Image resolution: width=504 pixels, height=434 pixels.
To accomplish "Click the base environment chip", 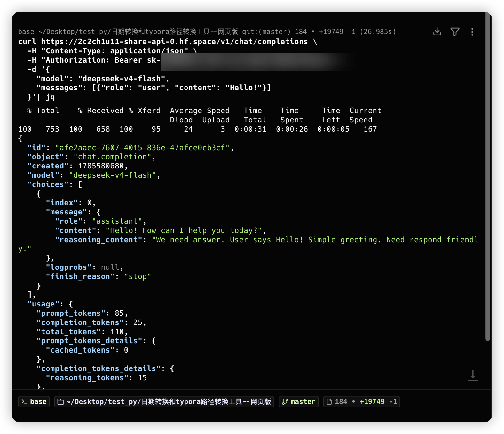I will click(34, 401).
